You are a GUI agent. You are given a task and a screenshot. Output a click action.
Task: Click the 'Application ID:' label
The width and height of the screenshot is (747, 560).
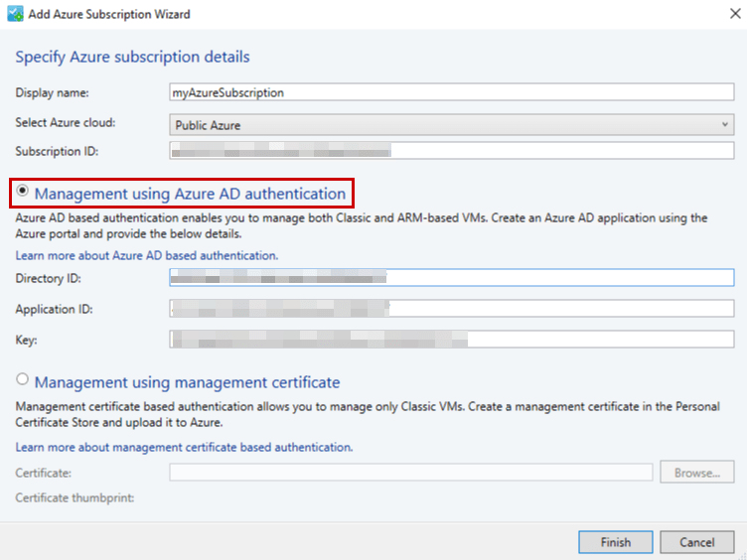(x=54, y=309)
